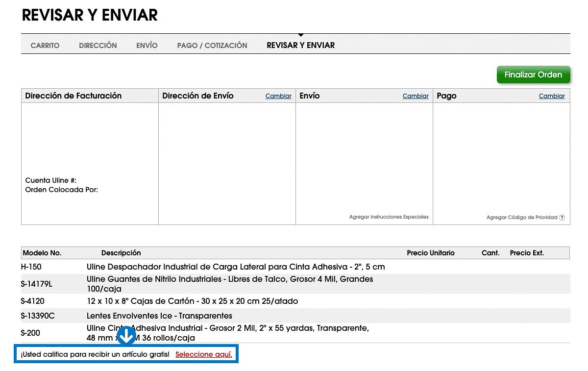Click Cambiar in the Pago panel header
This screenshot has width=588, height=371.
click(552, 96)
